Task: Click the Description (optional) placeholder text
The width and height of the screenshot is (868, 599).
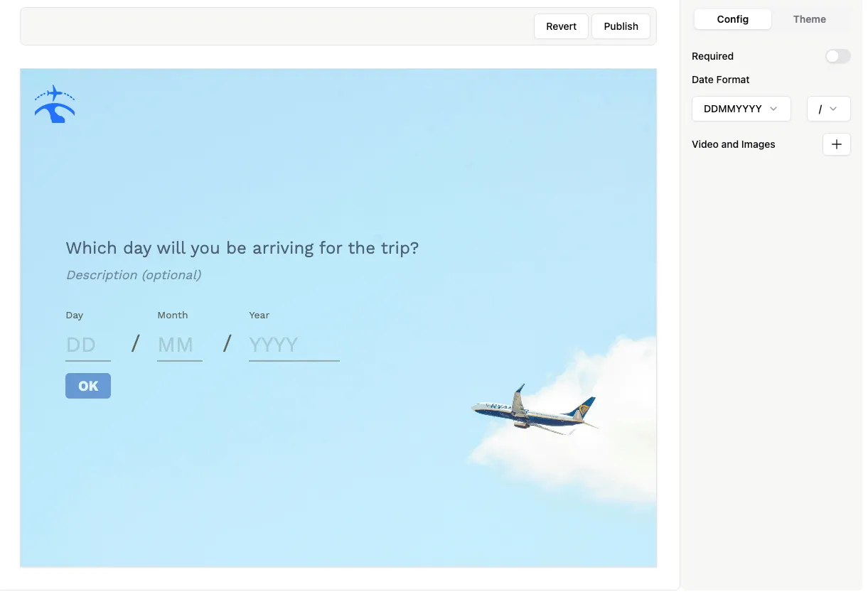Action: (x=134, y=275)
